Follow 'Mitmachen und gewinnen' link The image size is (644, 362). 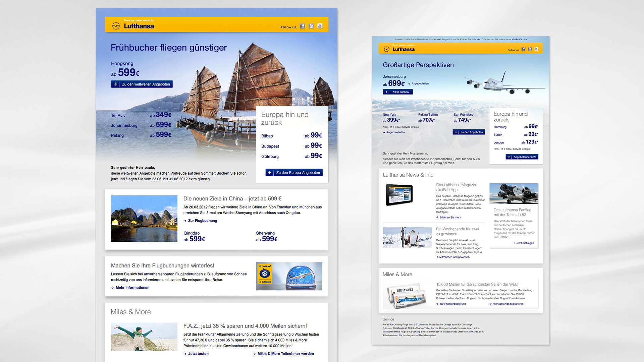click(453, 257)
